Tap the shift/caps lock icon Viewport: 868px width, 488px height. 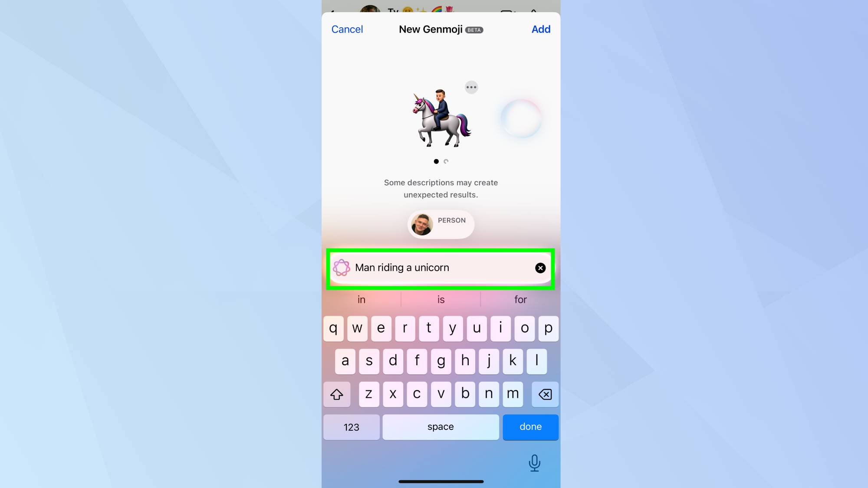(337, 393)
